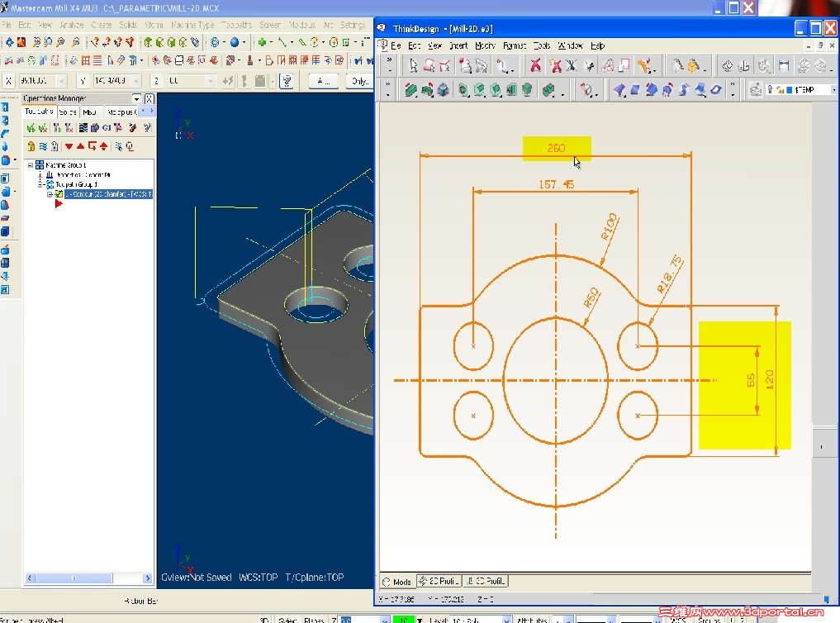840x623 pixels.
Task: Toggle the Contour operation selection checkmark
Action: click(x=59, y=194)
